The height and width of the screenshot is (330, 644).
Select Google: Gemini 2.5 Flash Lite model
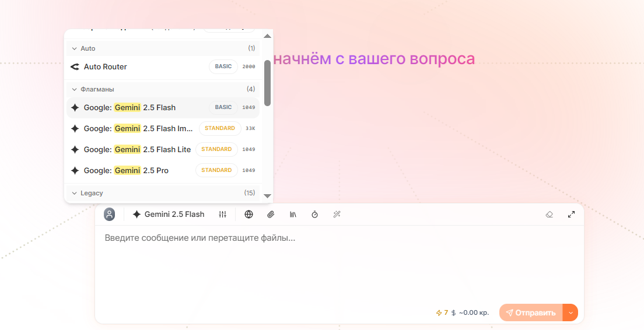point(163,149)
